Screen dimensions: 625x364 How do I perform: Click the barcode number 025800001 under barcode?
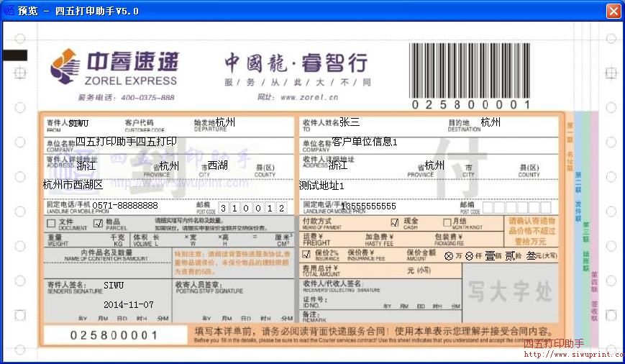(471, 105)
